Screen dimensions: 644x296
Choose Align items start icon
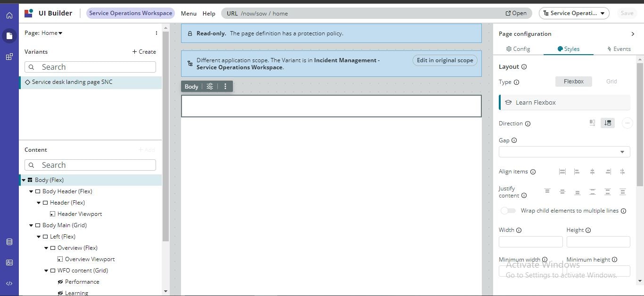(577, 172)
